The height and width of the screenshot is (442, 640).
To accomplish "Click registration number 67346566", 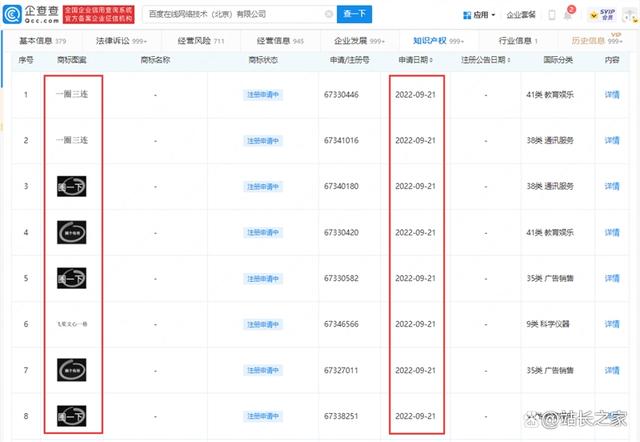I will pyautogui.click(x=341, y=324).
